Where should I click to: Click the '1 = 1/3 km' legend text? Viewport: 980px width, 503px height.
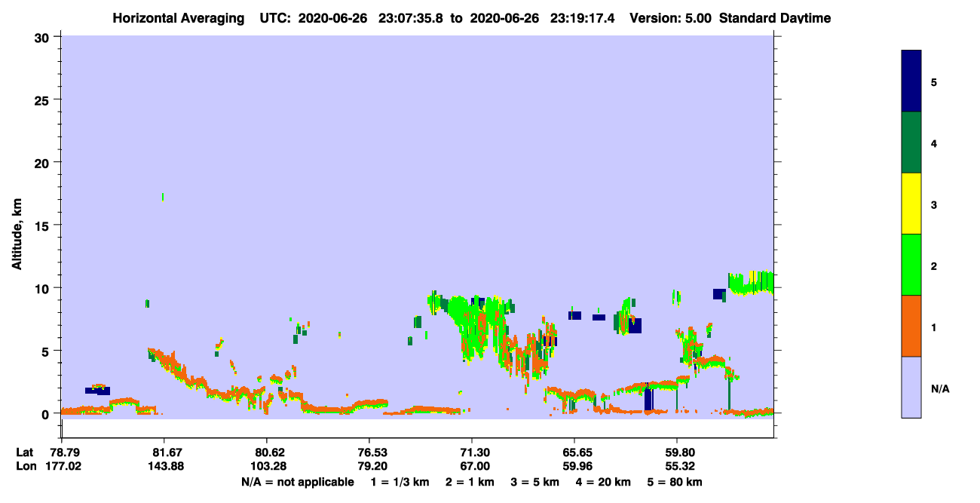(400, 482)
